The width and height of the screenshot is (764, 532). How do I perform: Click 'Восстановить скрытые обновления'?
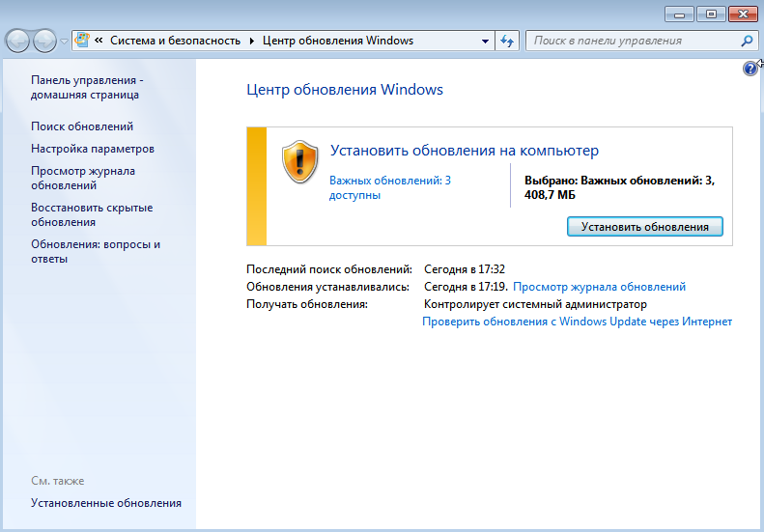coord(92,214)
